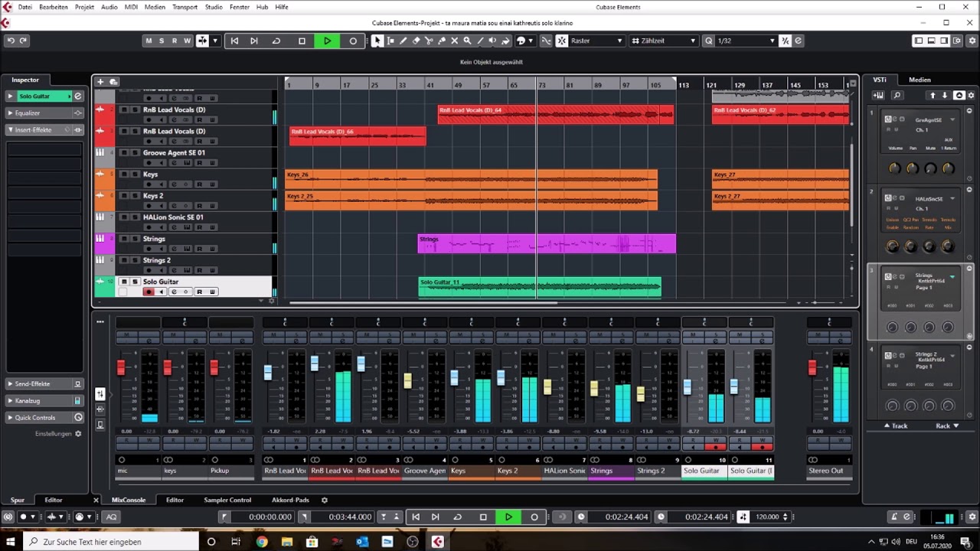Select the purple Strings MIDI clip
This screenshot has height=551, width=980.
pos(547,243)
